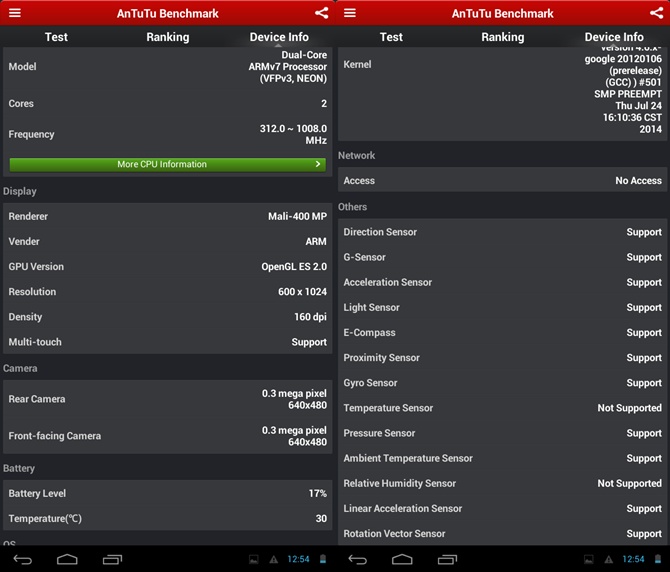Open hamburger menu in left AnTuTu screen
The height and width of the screenshot is (572, 670).
coord(15,13)
